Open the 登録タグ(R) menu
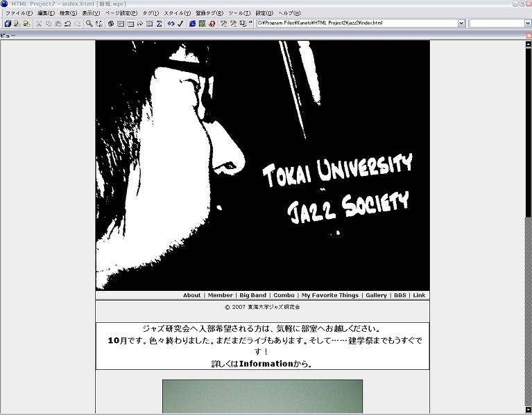532x415 pixels. 209,13
